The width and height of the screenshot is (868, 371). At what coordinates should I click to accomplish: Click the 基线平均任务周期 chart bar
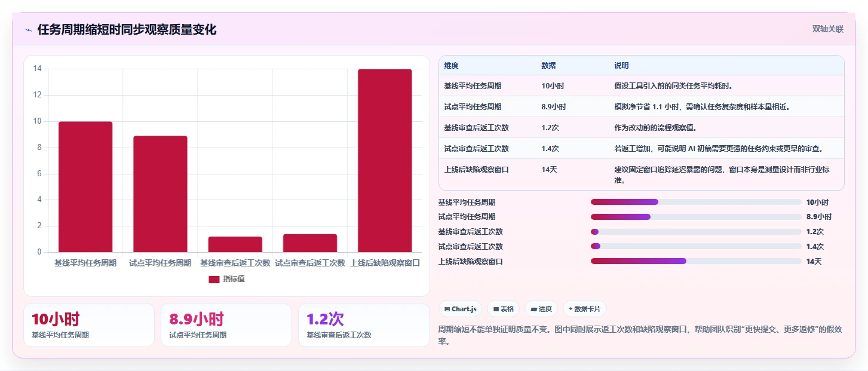(x=85, y=187)
